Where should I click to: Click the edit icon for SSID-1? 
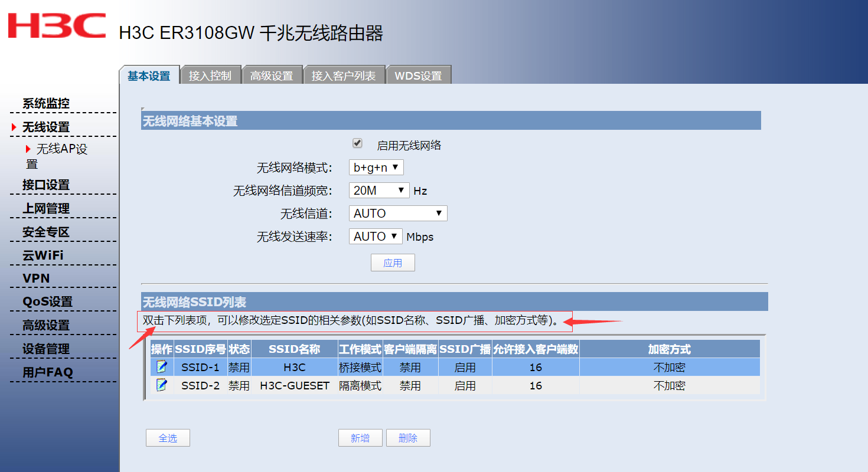(x=161, y=367)
